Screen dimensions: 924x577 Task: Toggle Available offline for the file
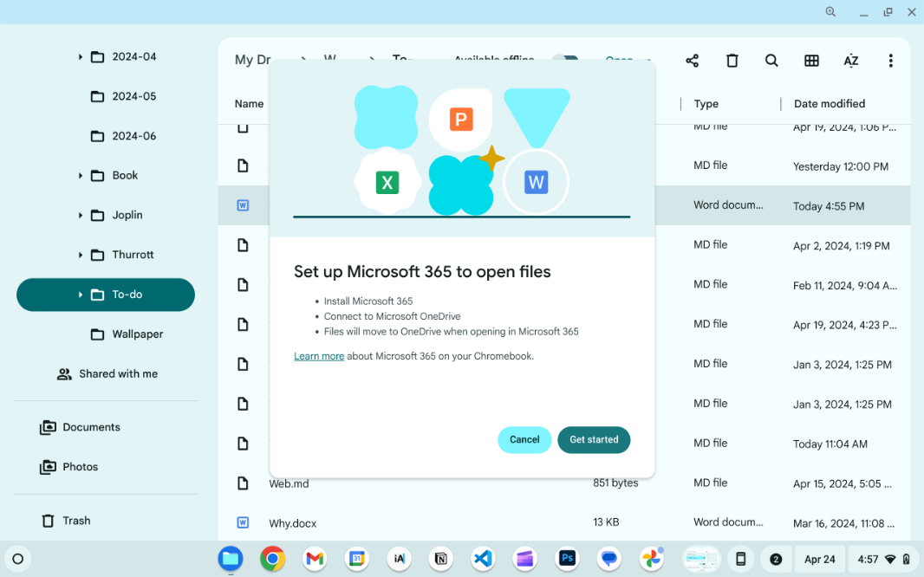tap(565, 61)
